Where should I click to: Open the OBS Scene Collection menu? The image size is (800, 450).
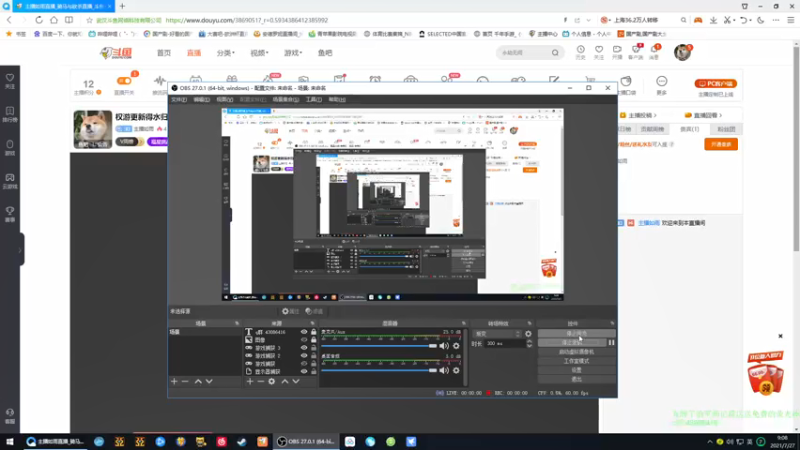pyautogui.click(x=286, y=99)
